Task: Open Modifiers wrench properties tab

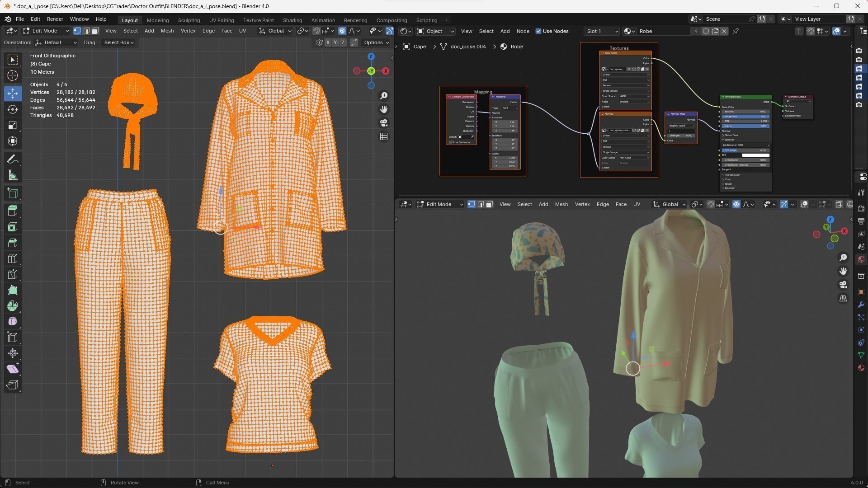Action: click(x=861, y=305)
